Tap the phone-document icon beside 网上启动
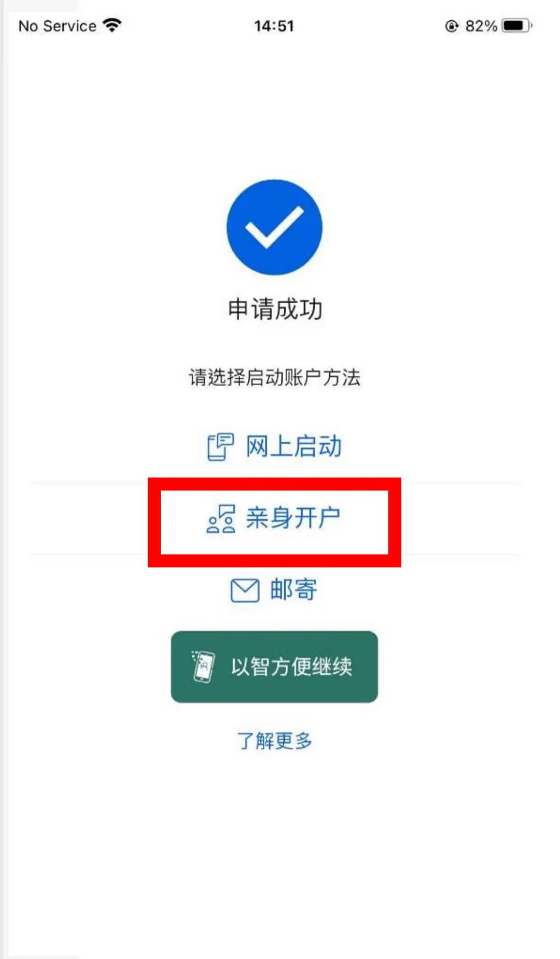The width and height of the screenshot is (560, 959). pyautogui.click(x=220, y=447)
